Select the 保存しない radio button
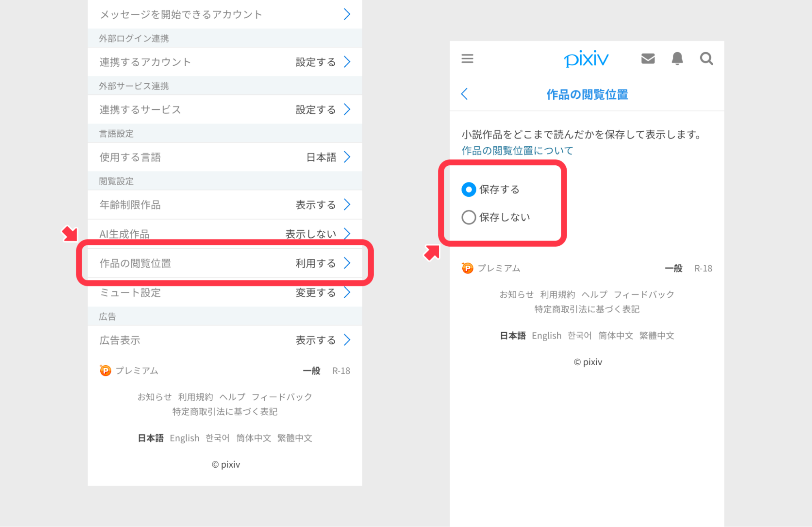Screen dimensions: 812x527 tap(469, 217)
